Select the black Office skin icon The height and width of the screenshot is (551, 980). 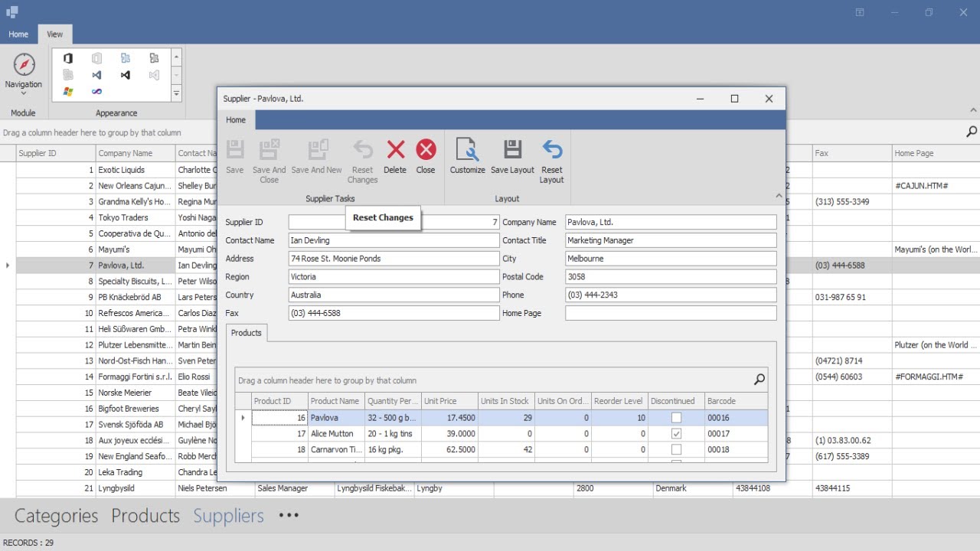(x=68, y=58)
